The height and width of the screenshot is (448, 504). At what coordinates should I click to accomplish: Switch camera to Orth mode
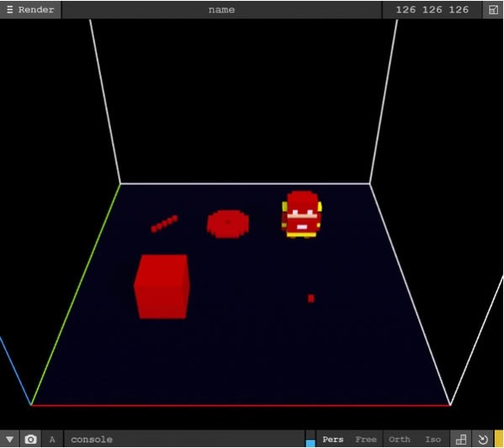[399, 439]
